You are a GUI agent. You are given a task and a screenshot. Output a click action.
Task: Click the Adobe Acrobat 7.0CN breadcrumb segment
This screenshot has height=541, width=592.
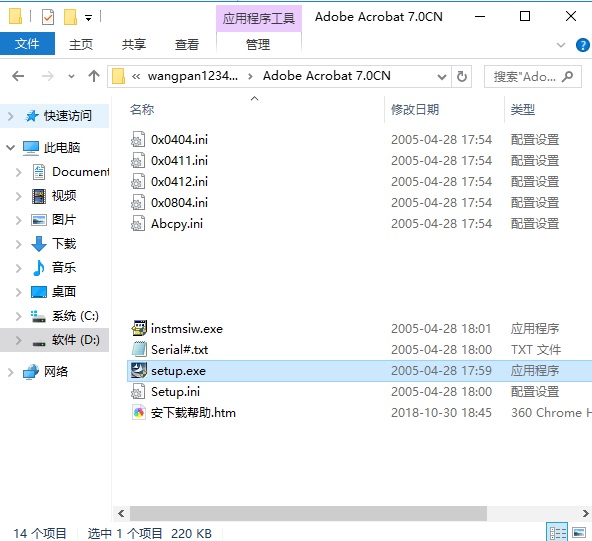[x=327, y=76]
